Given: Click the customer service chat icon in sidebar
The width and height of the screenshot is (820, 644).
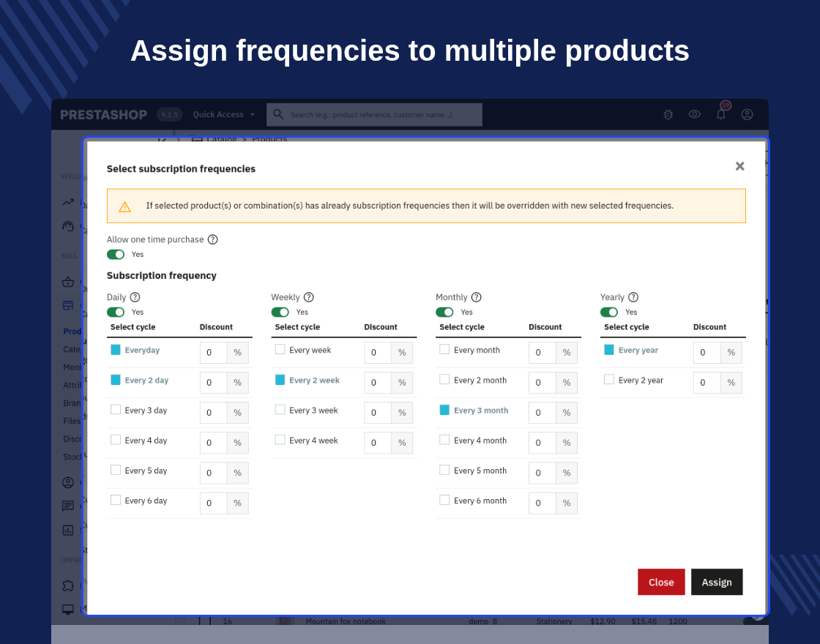Looking at the screenshot, I should click(68, 506).
